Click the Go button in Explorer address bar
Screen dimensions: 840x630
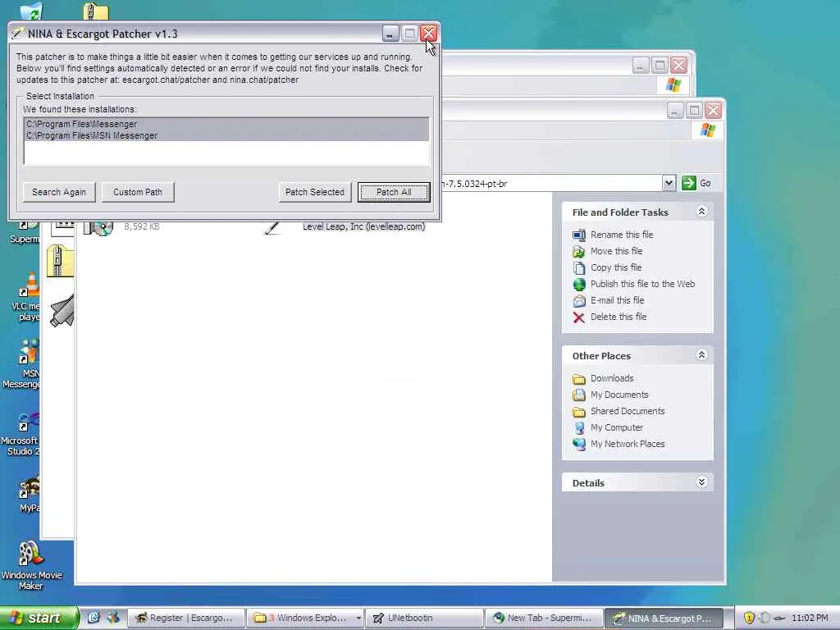tap(696, 183)
